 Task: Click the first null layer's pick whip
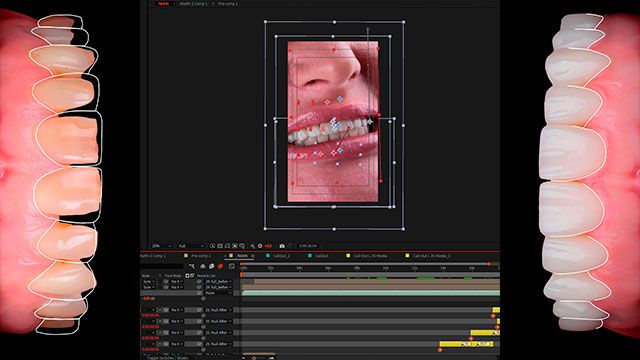tap(199, 310)
